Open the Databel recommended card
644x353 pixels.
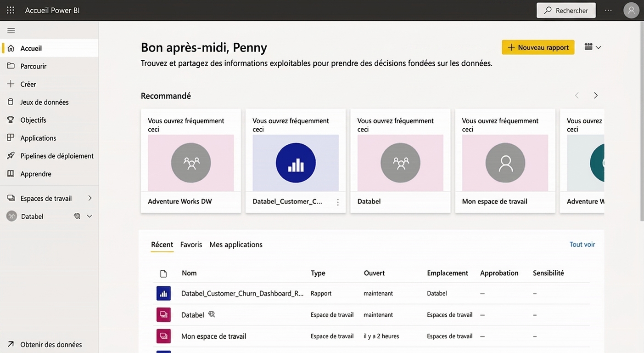pos(400,161)
